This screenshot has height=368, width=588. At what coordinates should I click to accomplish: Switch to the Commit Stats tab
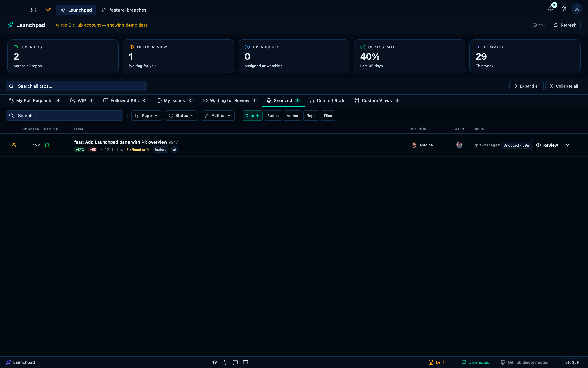327,100
